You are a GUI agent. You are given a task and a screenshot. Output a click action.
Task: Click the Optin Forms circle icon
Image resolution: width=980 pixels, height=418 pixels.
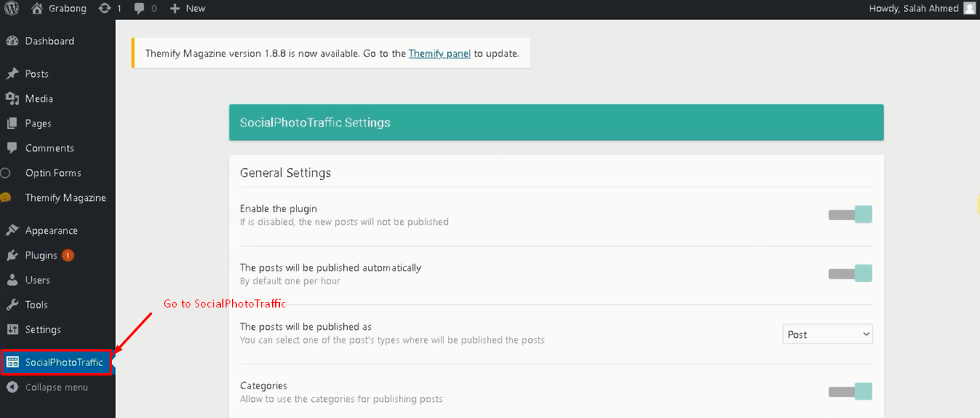6,173
